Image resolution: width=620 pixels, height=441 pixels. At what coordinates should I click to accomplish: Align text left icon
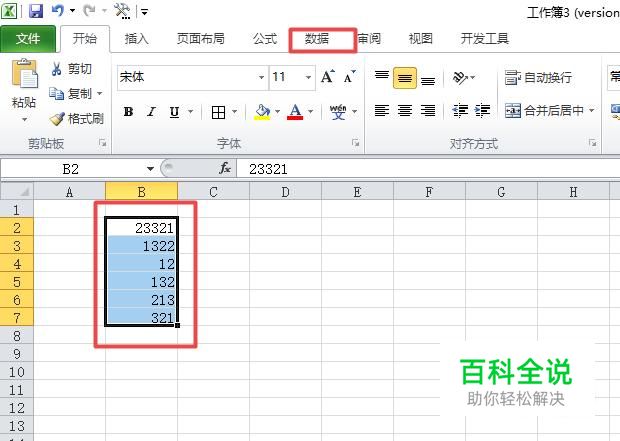pos(382,110)
